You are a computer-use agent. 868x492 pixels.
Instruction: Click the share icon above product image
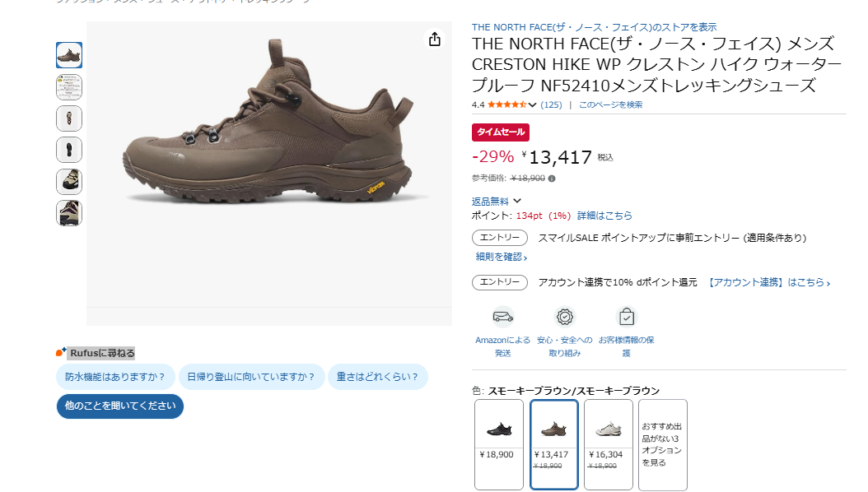tap(435, 39)
